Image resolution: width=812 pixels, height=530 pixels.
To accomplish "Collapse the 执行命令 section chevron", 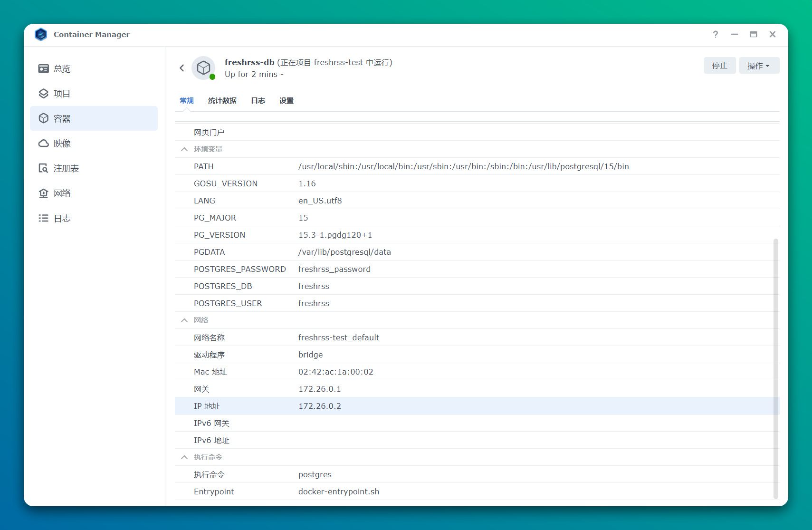I will click(184, 457).
